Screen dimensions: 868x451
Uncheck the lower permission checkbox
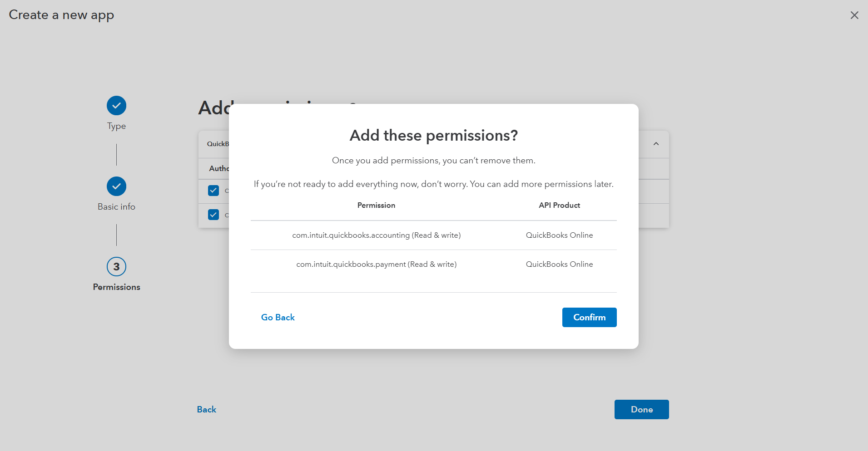coord(213,215)
